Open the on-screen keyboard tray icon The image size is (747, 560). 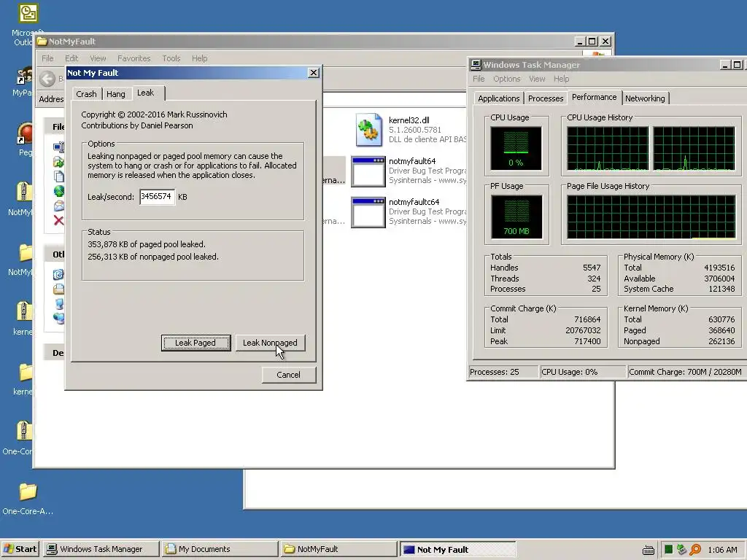click(649, 550)
